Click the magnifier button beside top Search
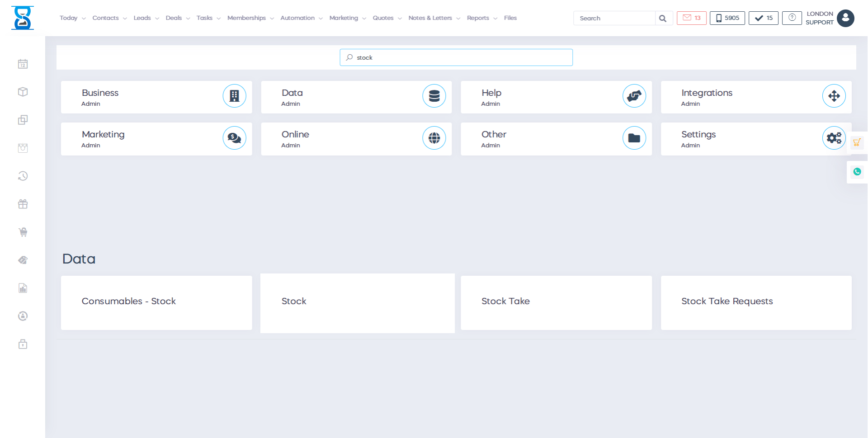 663,19
